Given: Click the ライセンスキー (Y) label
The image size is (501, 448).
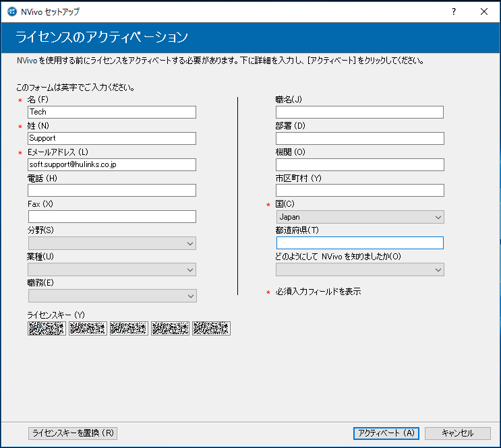Looking at the screenshot, I should pos(56,315).
